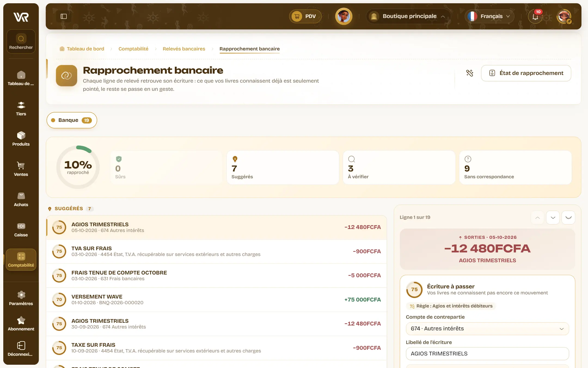Select the TVA SUR FRAIS row
Screen dimensions: 588x368
coord(216,251)
